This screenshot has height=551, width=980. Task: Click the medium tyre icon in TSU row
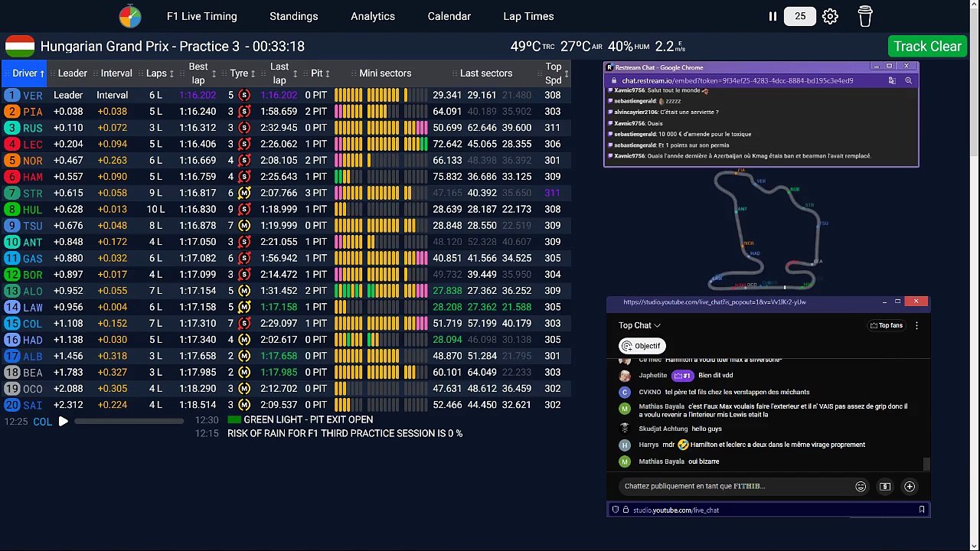pos(244,226)
